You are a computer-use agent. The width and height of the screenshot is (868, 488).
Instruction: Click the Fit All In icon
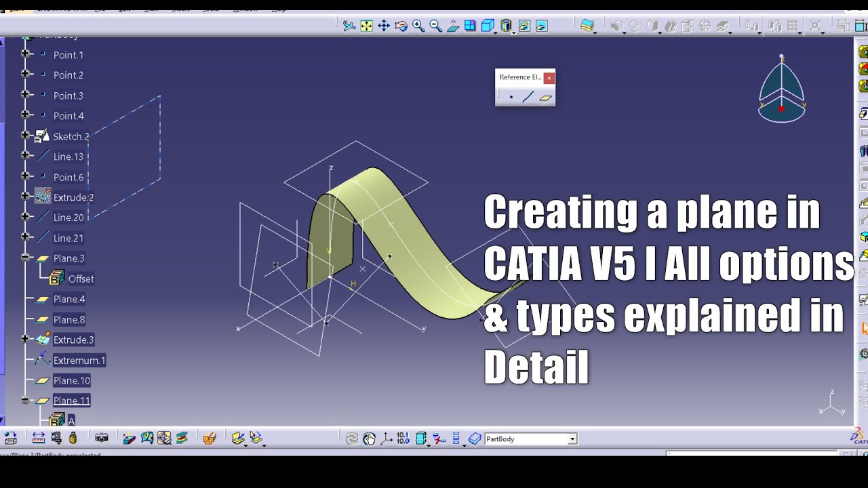366,26
